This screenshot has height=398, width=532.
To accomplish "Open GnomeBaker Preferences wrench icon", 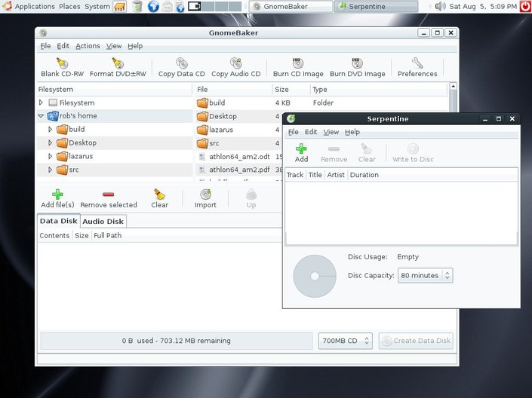I will click(x=417, y=63).
